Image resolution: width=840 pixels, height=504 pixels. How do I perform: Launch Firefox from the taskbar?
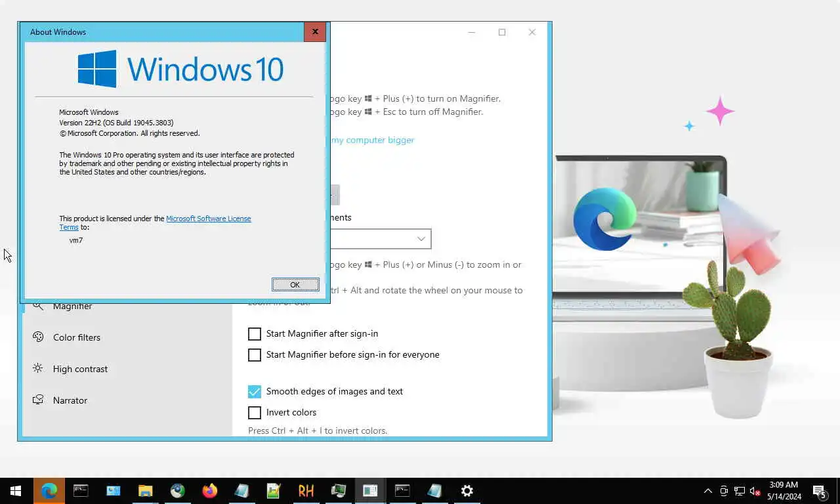click(x=209, y=490)
